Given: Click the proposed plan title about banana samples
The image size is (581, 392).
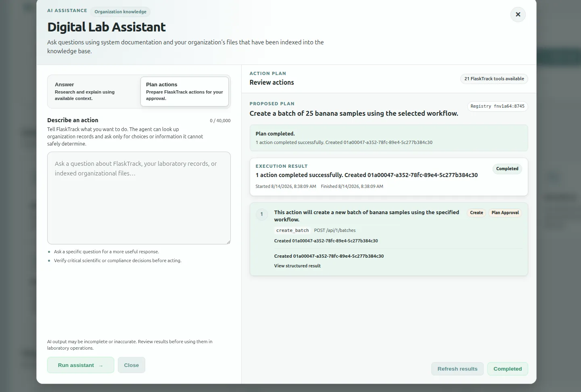Looking at the screenshot, I should coord(354,113).
